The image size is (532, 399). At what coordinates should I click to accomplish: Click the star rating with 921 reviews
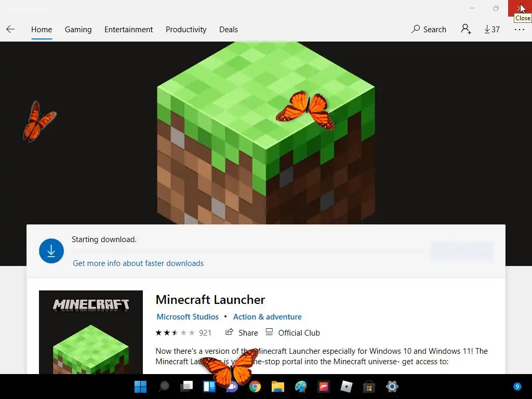pyautogui.click(x=183, y=333)
